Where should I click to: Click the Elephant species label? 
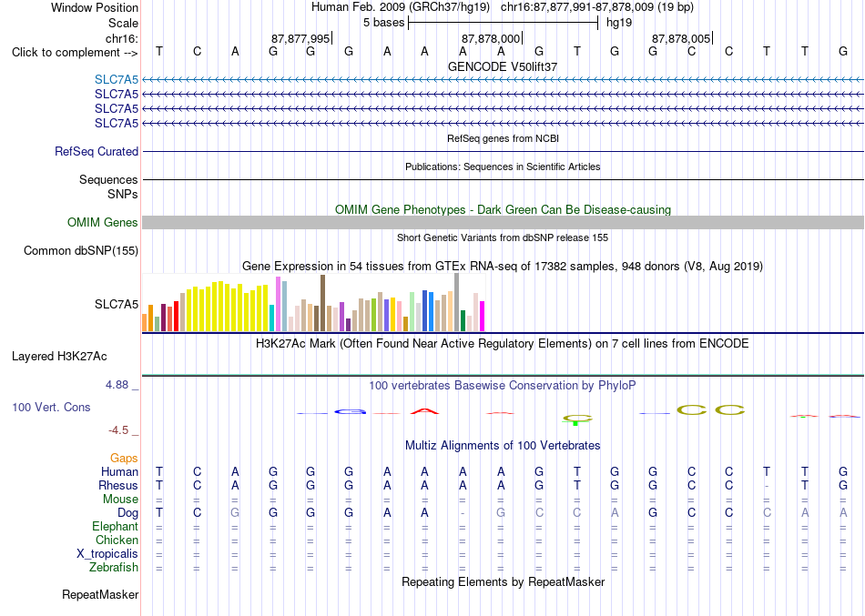(116, 526)
